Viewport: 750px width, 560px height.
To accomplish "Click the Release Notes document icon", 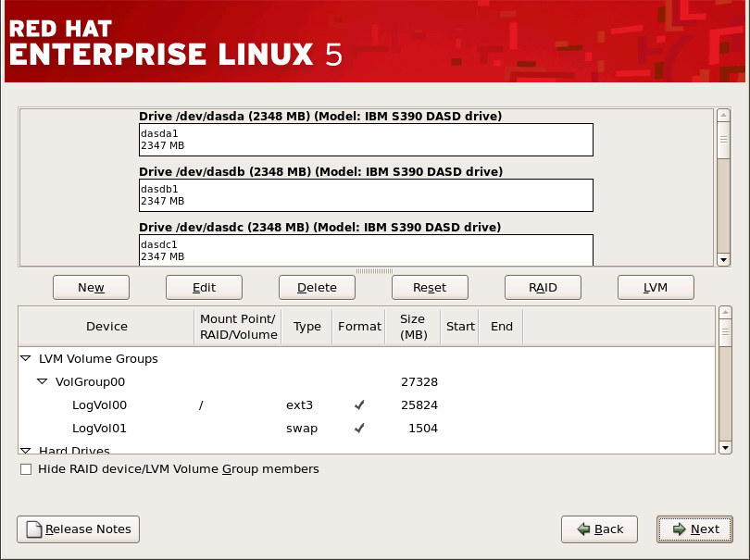I will coord(31,529).
